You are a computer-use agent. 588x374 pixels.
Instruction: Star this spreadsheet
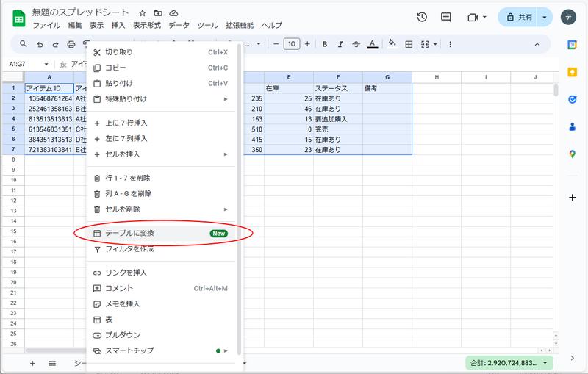pyautogui.click(x=142, y=13)
